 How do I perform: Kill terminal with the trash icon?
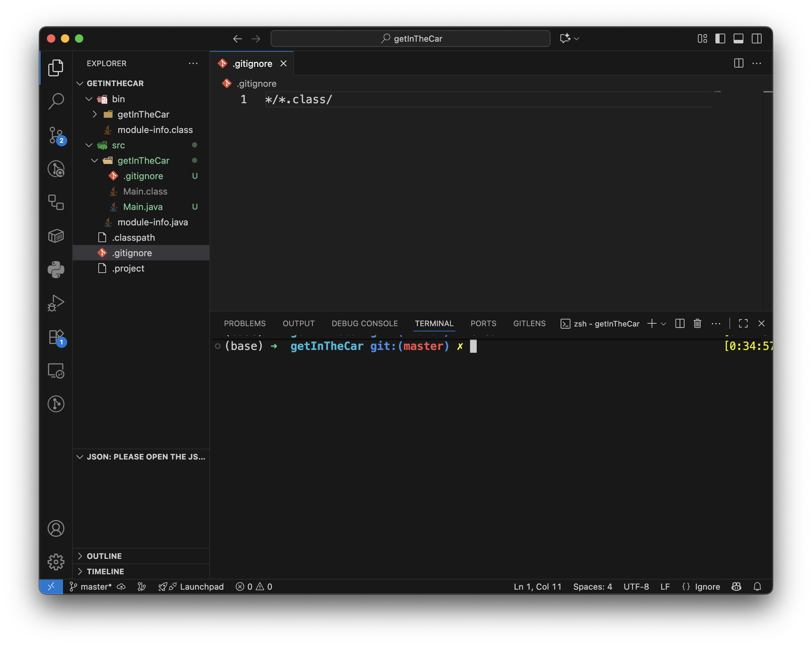697,323
